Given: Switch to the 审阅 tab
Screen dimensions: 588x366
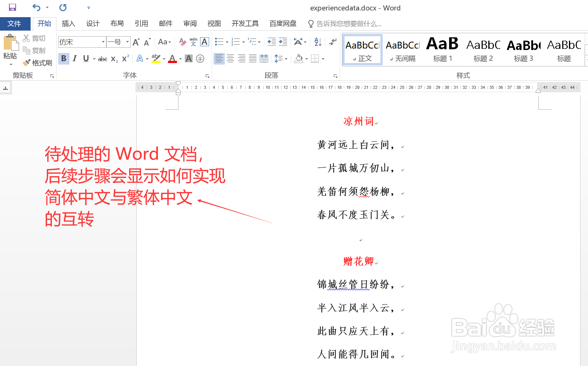Looking at the screenshot, I should tap(190, 24).
